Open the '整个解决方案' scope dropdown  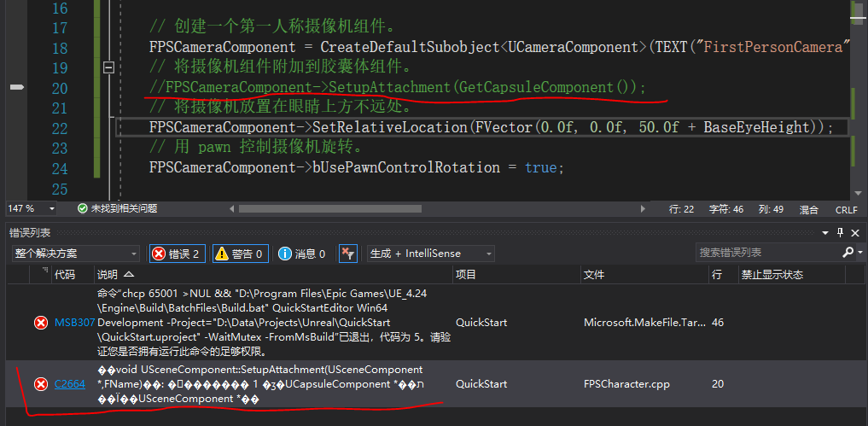(x=75, y=254)
